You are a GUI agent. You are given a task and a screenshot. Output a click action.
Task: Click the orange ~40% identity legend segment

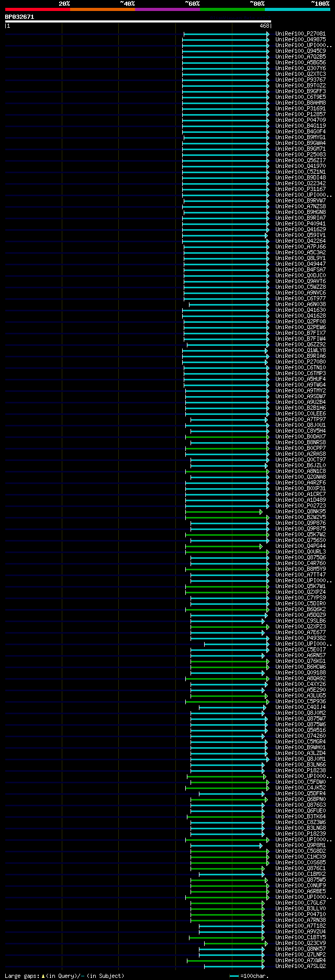tap(102, 9)
